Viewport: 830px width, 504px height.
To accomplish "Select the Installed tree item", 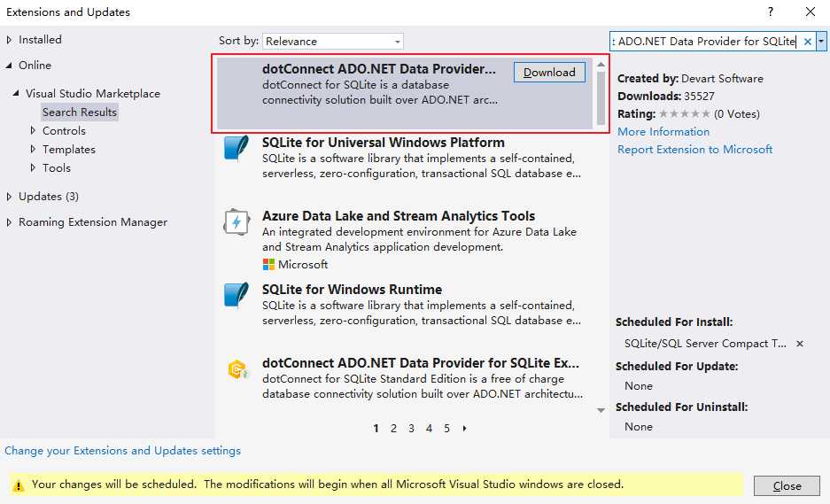I will [x=40, y=40].
